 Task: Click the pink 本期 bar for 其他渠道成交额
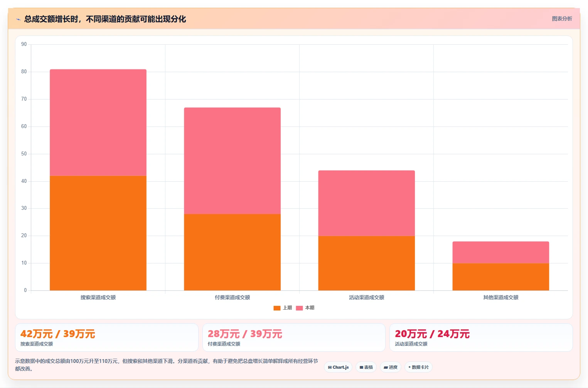(x=500, y=252)
